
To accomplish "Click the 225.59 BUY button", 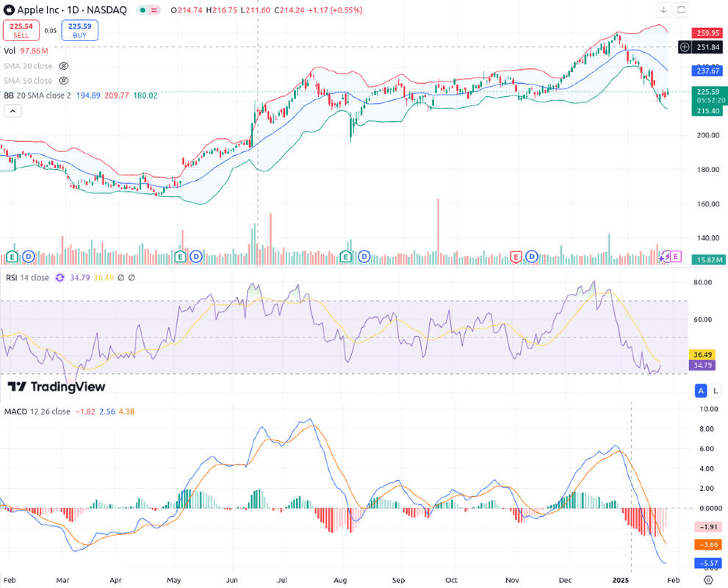I will click(80, 30).
